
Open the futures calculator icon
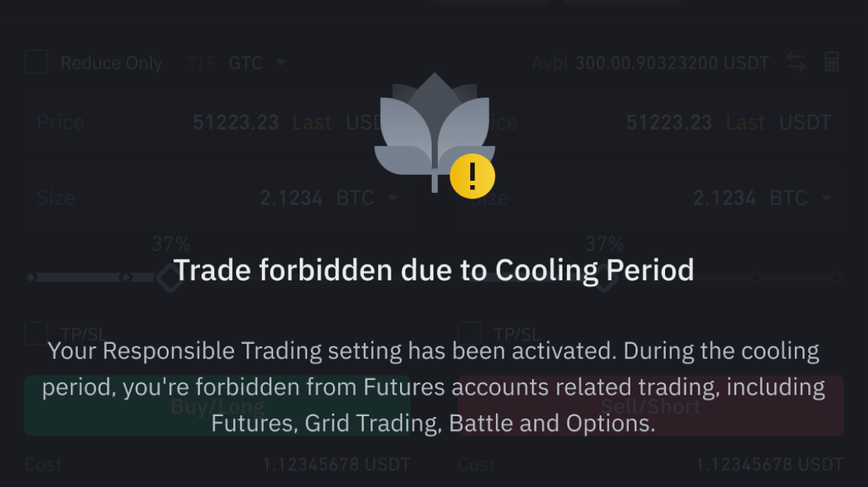pyautogui.click(x=832, y=63)
